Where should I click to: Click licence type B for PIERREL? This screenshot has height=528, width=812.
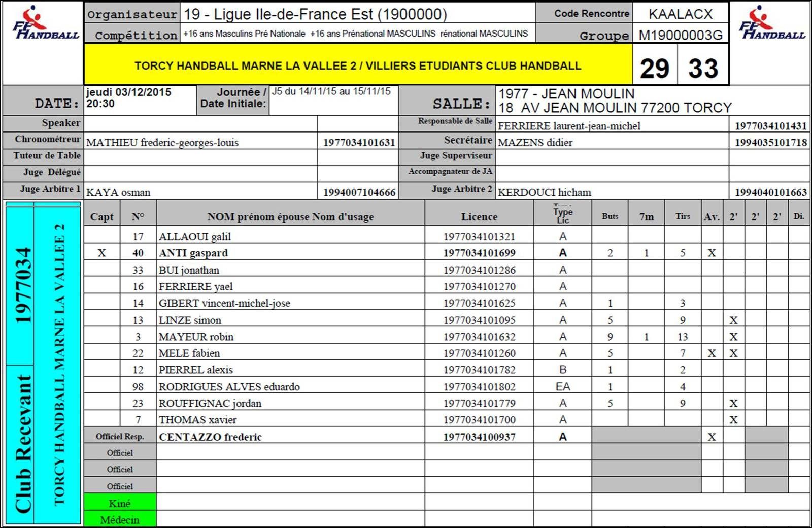click(x=563, y=370)
